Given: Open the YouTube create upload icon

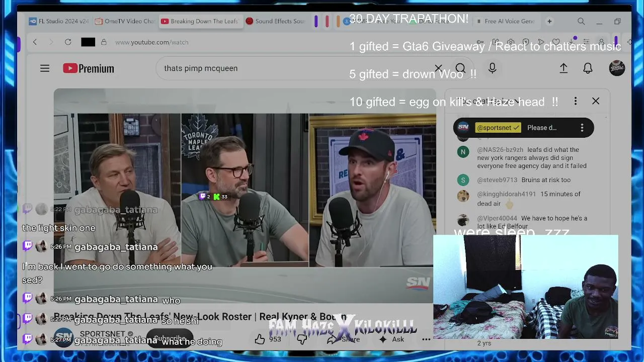Looking at the screenshot, I should click(x=563, y=68).
